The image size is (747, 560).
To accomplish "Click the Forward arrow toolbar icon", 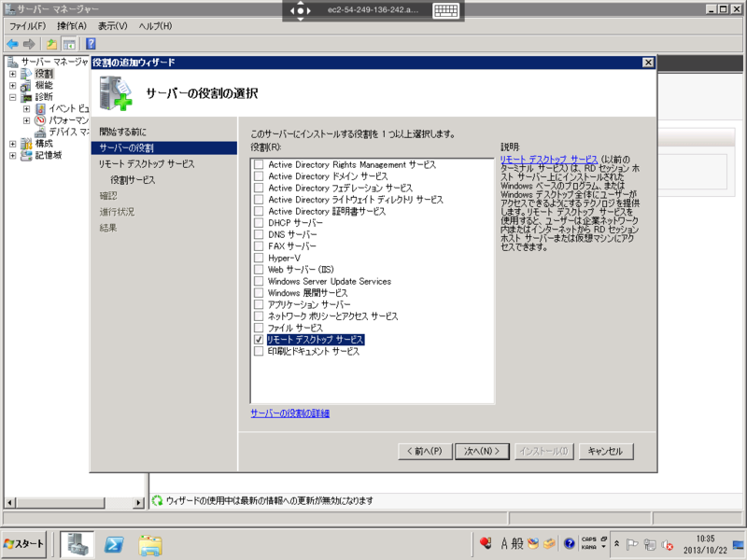I will pos(29,44).
